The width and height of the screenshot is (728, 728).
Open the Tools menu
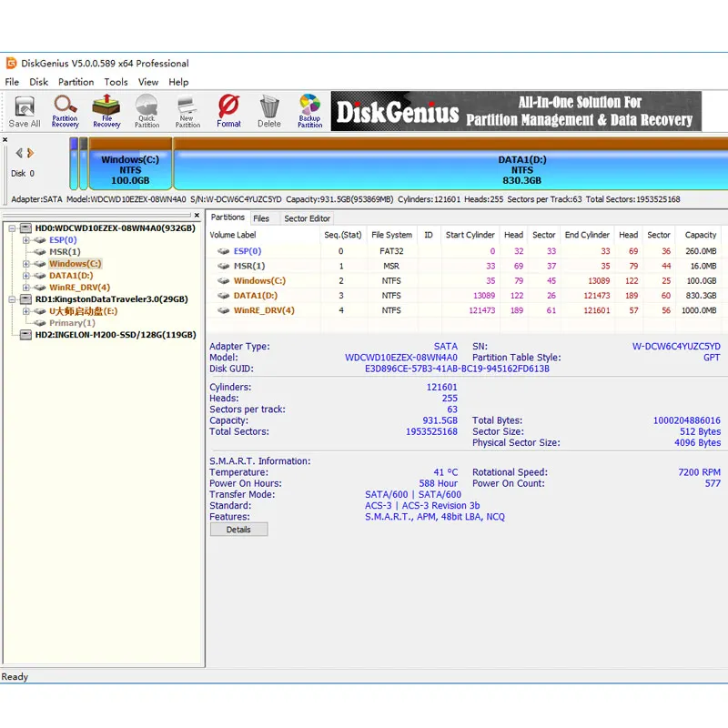coord(116,82)
